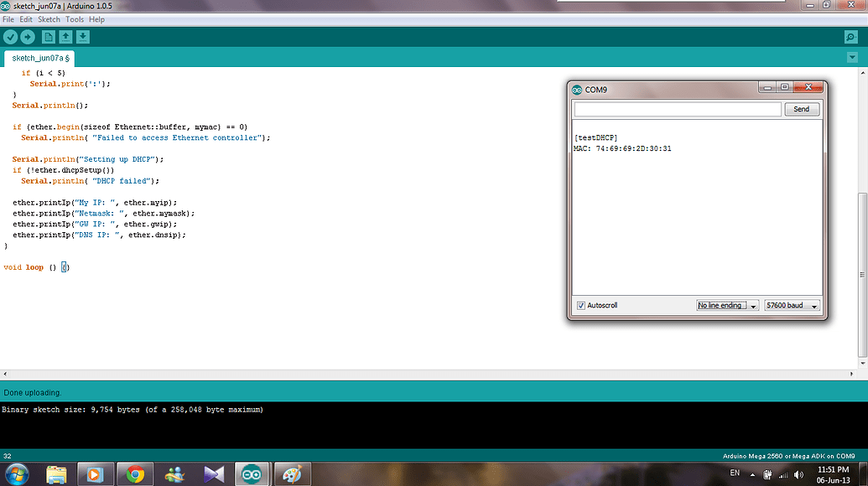The image size is (868, 486).
Task: Click the Serial Monitor message input field
Action: pyautogui.click(x=676, y=109)
